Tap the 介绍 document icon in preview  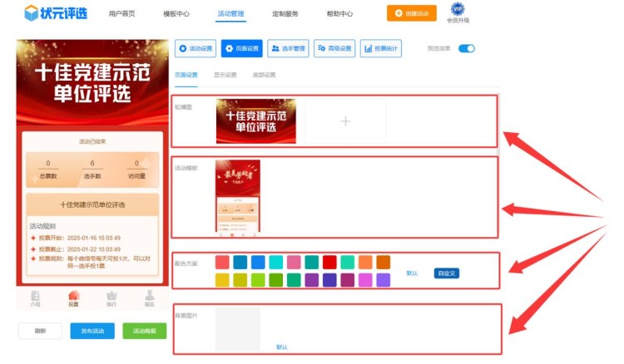35,297
